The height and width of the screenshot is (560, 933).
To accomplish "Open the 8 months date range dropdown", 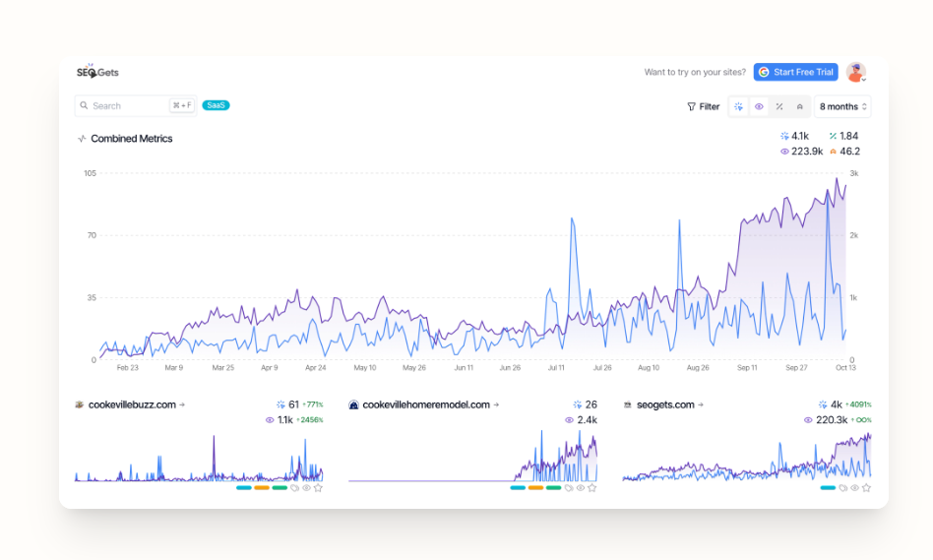I will tap(842, 106).
